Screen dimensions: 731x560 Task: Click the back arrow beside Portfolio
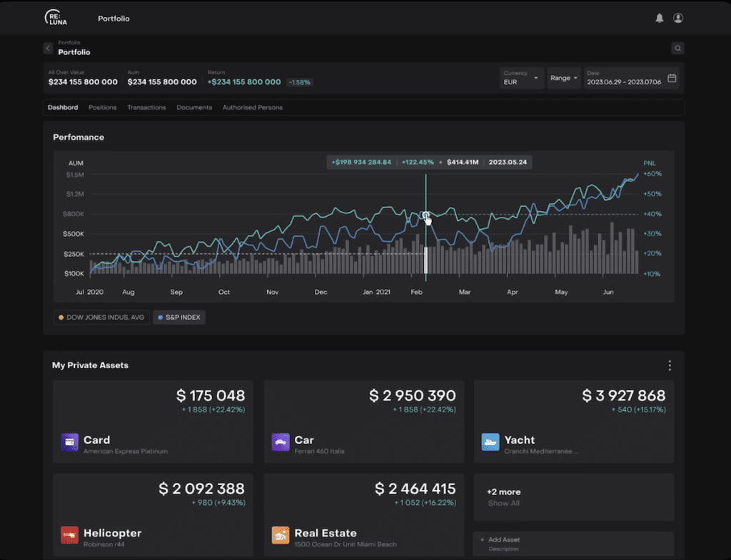click(x=48, y=49)
